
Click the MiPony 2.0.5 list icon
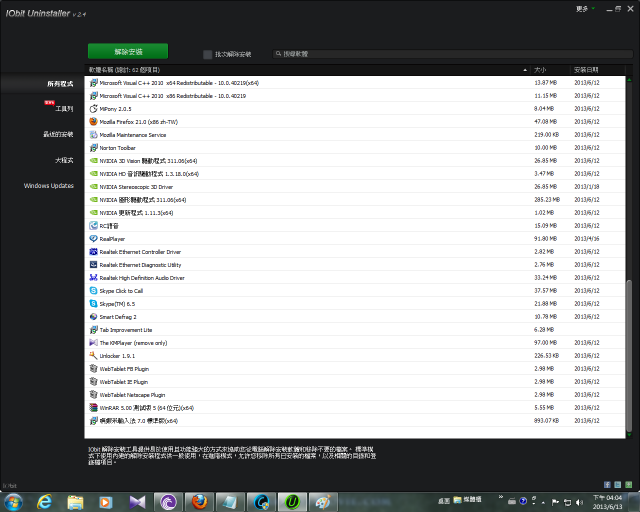pos(93,109)
